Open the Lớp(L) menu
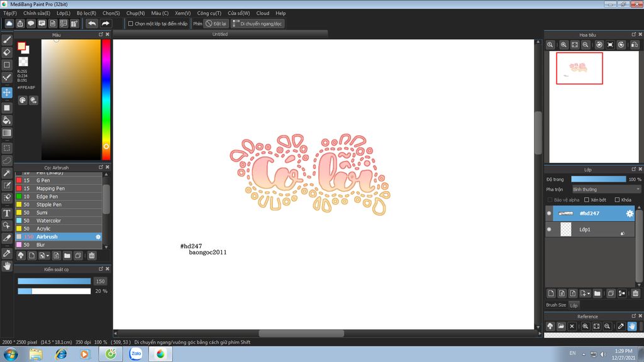This screenshot has height=362, width=644. point(64,13)
